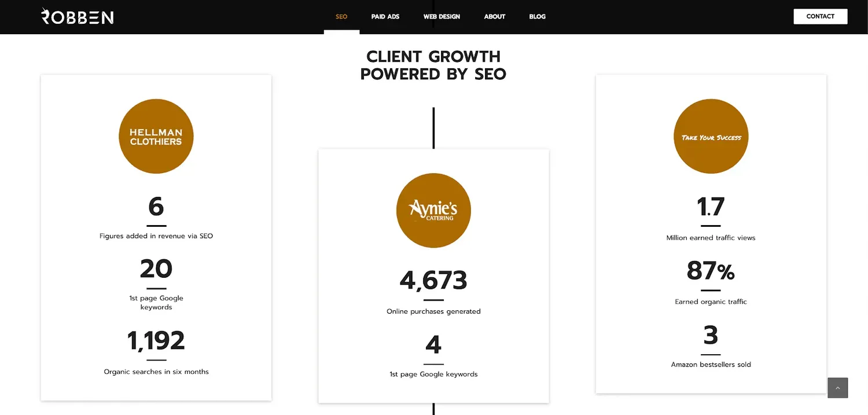Click the Take Your Success stats card
The image size is (868, 415).
[711, 234]
